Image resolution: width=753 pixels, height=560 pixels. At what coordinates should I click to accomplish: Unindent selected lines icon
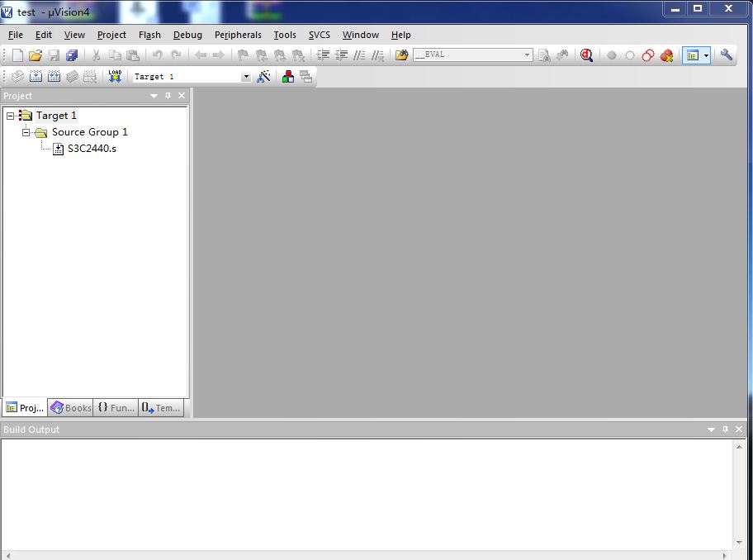point(341,55)
